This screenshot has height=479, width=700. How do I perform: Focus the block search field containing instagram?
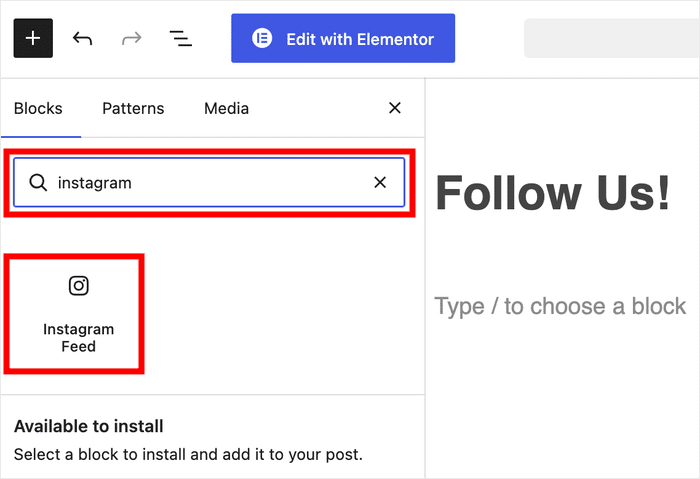point(209,182)
